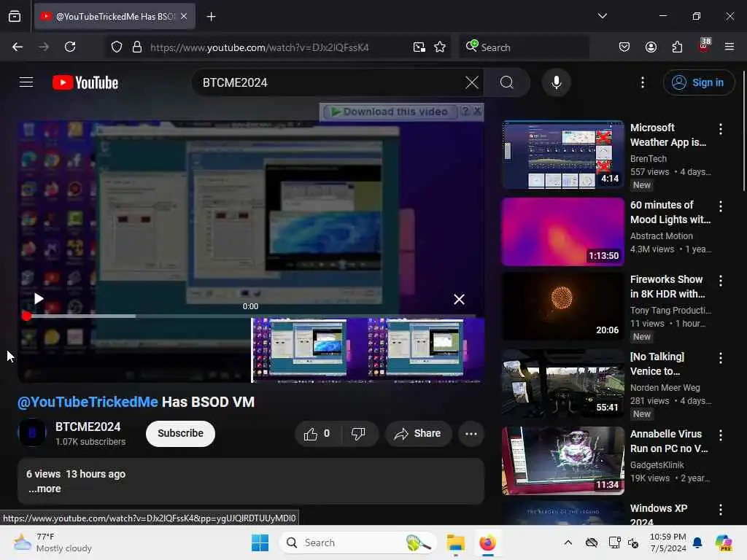List all tabs dropdown arrow
The width and height of the screenshot is (747, 560).
pos(602,16)
